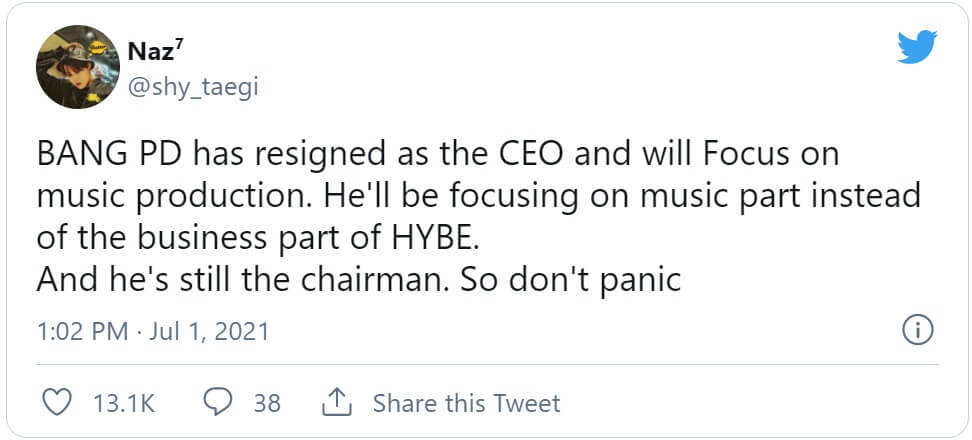Viewport: 972px width, 440px height.
Task: Like the tweet with the heart icon
Action: (x=60, y=403)
